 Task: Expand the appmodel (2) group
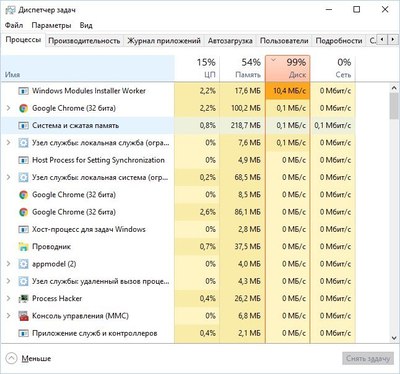[9, 264]
